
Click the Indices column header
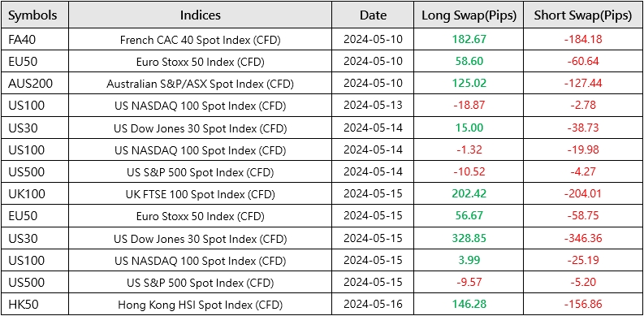click(x=200, y=15)
